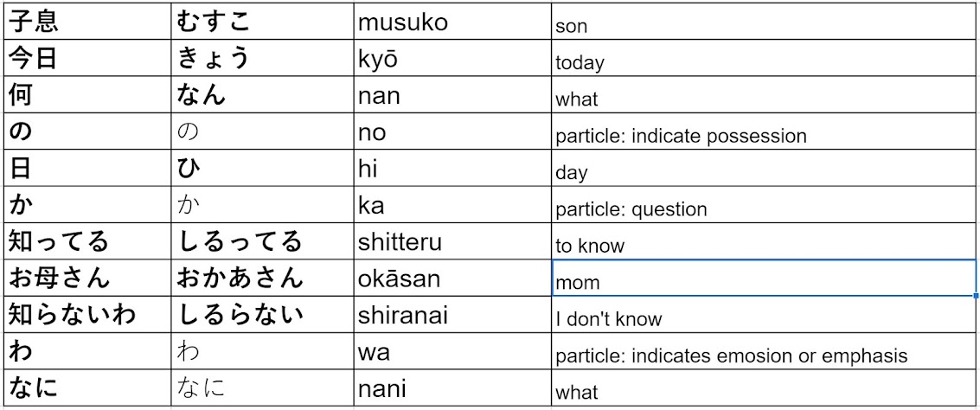Click the cell reading today
980x410 pixels.
pyautogui.click(x=764, y=59)
